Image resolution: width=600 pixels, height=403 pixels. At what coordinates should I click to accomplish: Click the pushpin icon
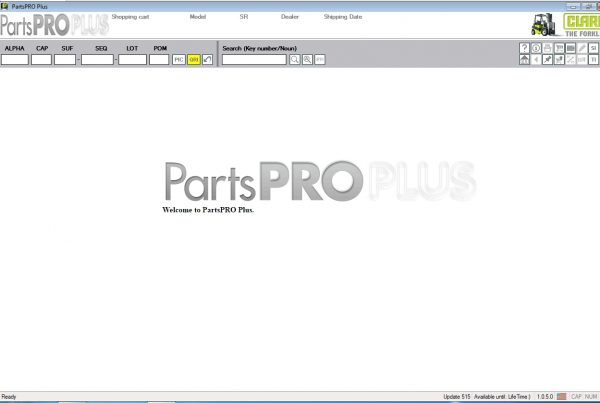[547, 60]
